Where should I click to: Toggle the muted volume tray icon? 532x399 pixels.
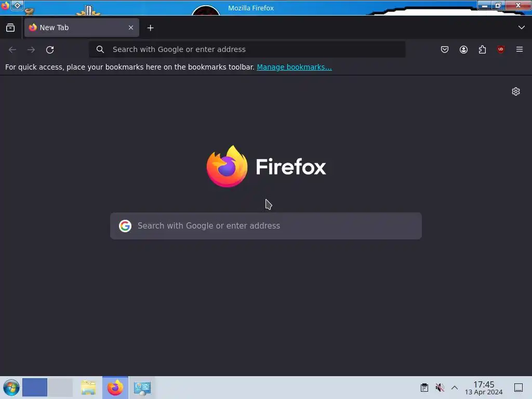(x=440, y=388)
